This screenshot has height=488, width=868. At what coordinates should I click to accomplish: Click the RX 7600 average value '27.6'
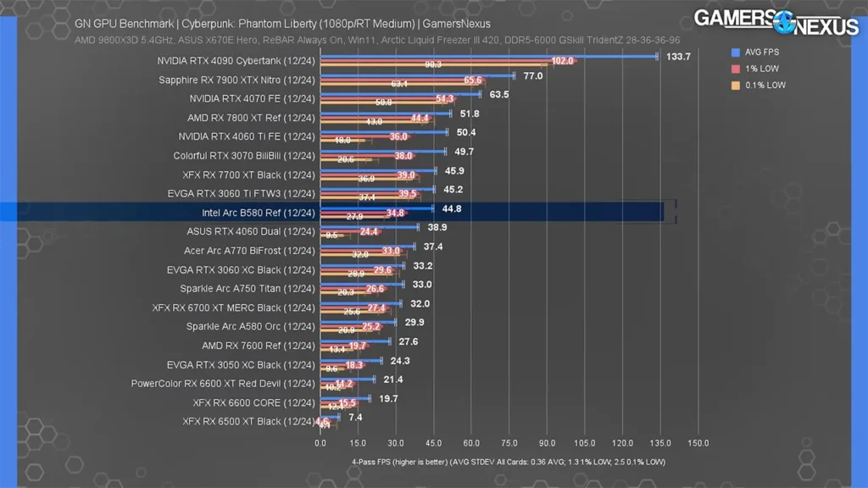409,342
